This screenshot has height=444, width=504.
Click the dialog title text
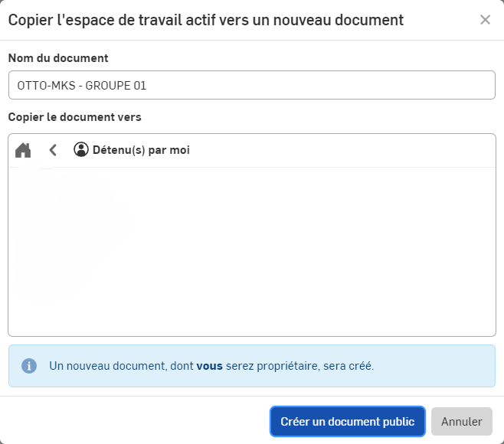205,20
